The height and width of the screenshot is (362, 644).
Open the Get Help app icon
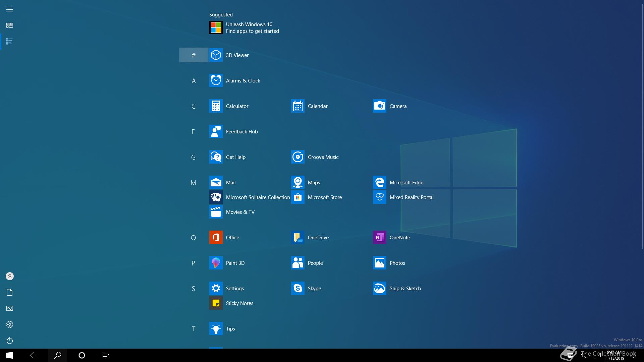pos(216,157)
